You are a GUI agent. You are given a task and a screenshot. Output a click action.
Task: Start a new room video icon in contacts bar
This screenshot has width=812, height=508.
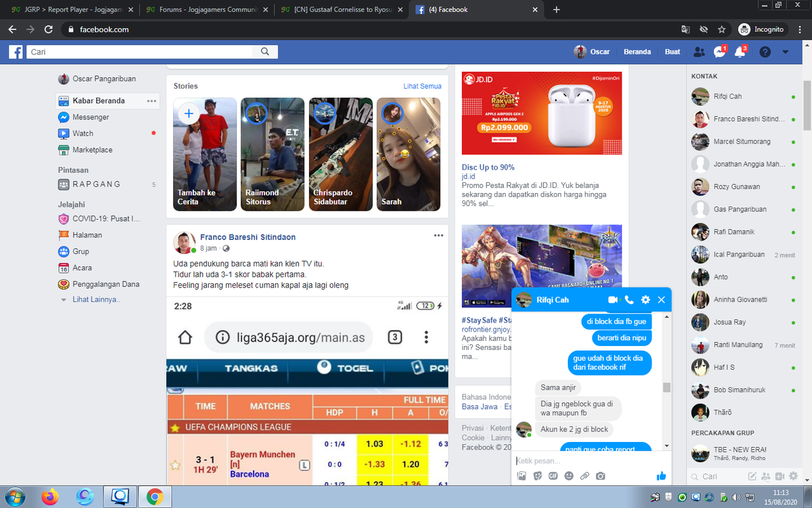click(x=779, y=476)
